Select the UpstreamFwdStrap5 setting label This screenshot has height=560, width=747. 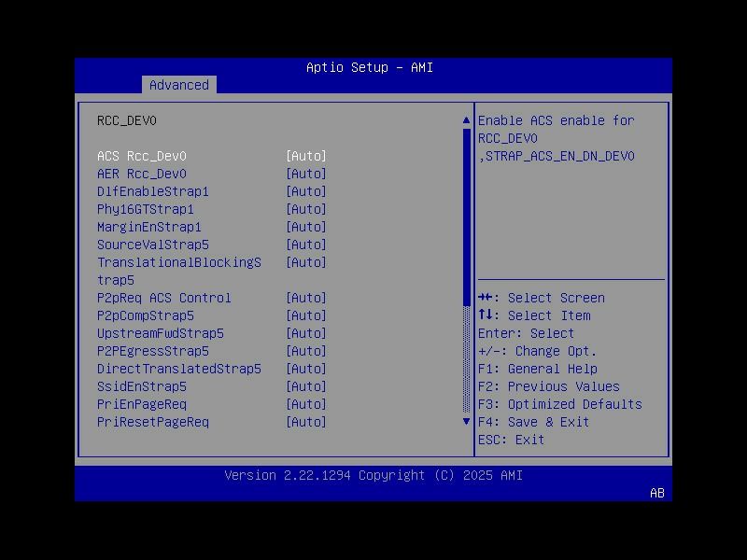(161, 333)
